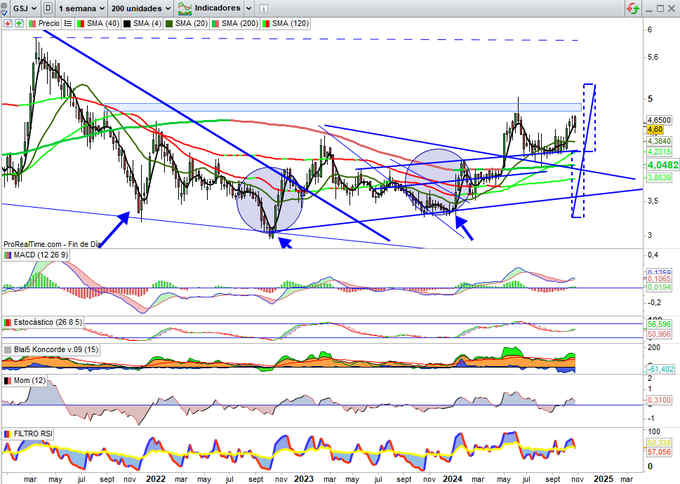Image resolution: width=680 pixels, height=484 pixels.
Task: Click the SMA (40) color swatch
Action: pyautogui.click(x=80, y=23)
